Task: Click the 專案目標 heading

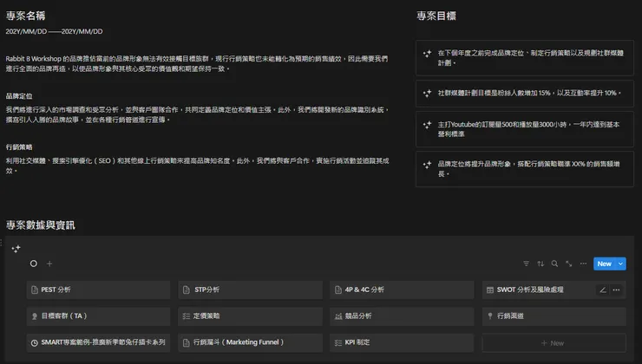Action: [x=436, y=16]
